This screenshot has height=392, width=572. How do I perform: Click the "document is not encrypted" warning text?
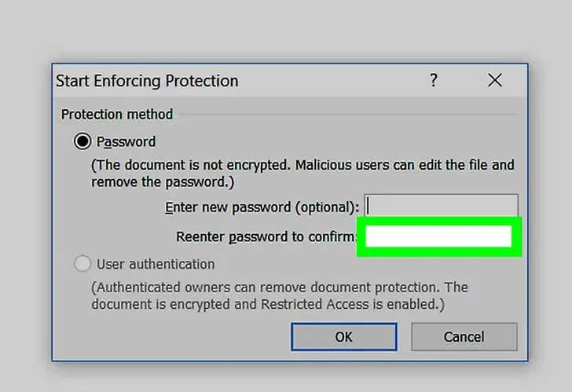point(302,173)
